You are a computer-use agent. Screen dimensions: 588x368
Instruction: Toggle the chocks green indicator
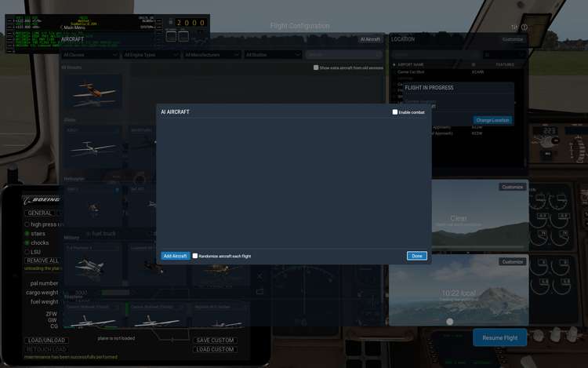pos(27,242)
